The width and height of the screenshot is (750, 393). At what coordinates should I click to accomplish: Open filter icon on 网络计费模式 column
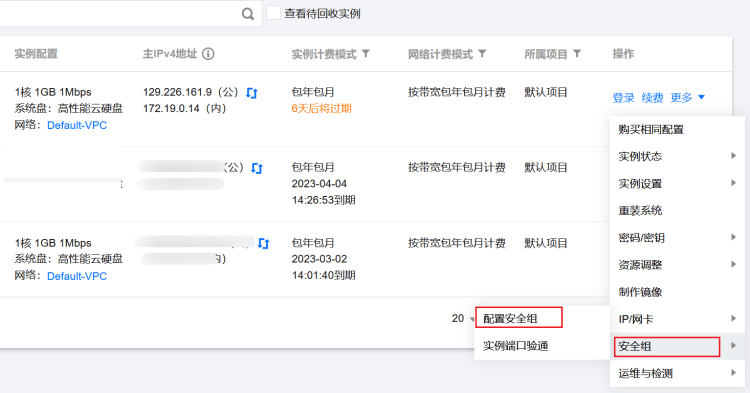(x=482, y=54)
